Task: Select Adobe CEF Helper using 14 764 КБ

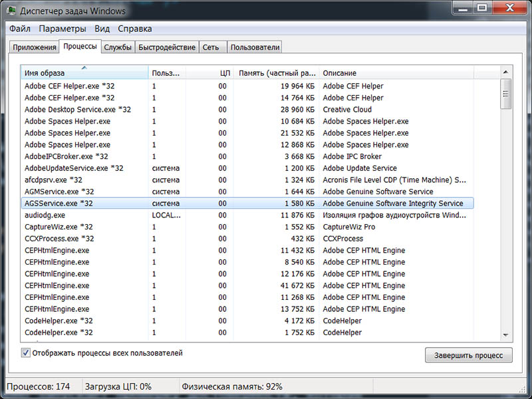Action: click(247, 98)
